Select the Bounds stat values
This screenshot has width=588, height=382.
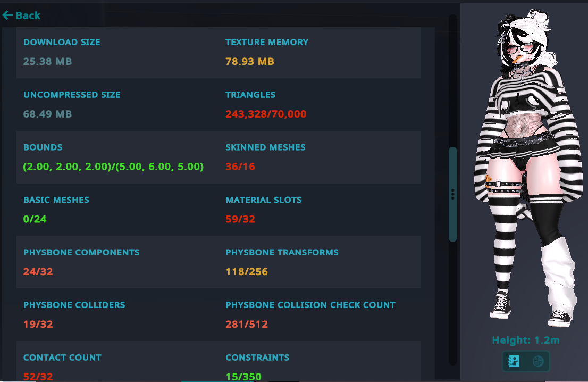[113, 167]
